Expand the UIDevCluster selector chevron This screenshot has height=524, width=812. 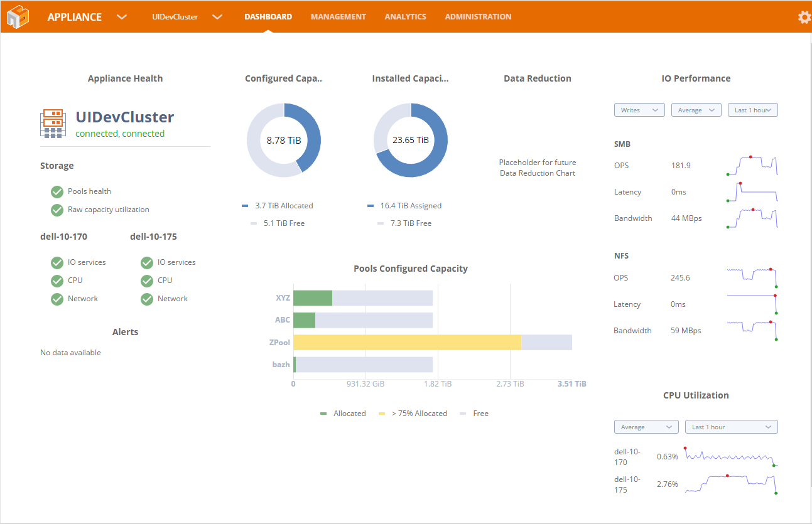tap(217, 17)
